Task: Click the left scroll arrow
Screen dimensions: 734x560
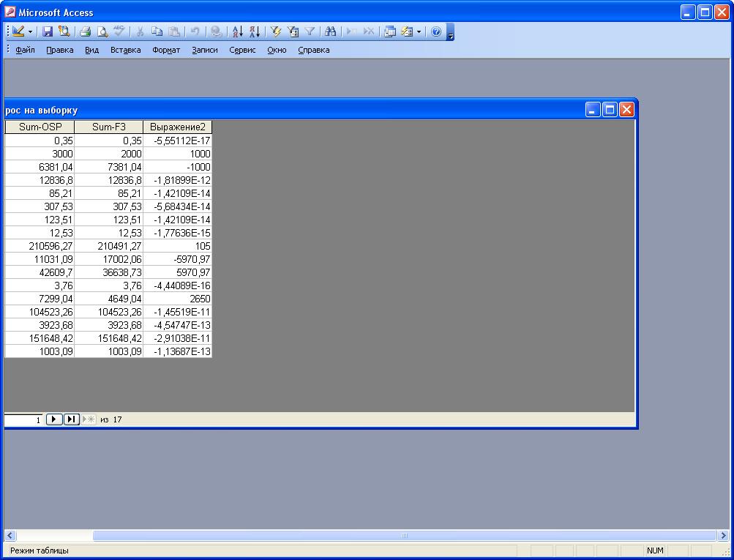Action: 10,535
